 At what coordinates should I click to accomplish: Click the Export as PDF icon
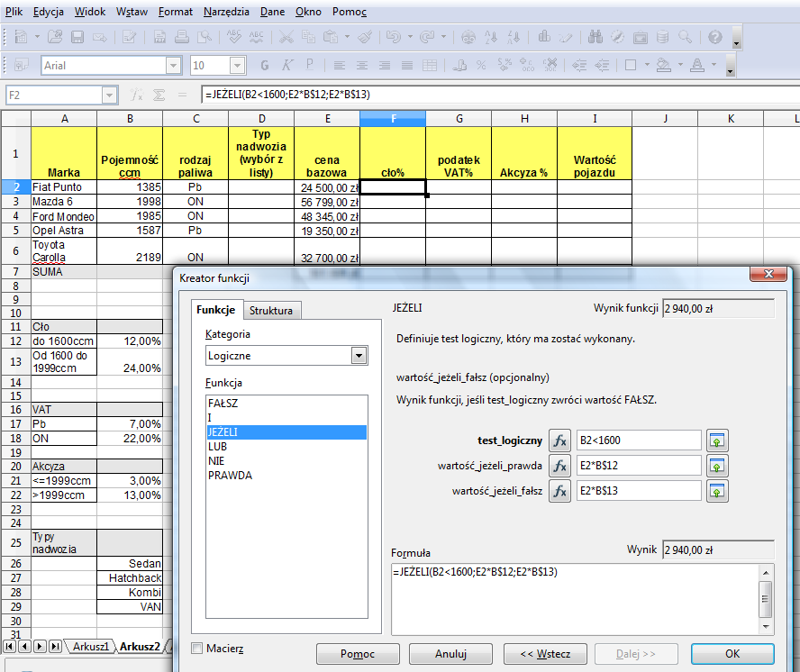[x=159, y=37]
